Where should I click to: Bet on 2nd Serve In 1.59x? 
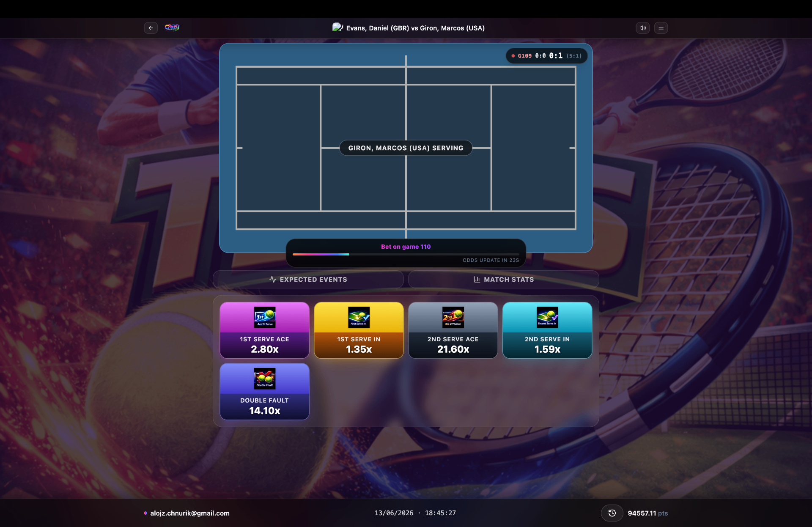click(547, 330)
